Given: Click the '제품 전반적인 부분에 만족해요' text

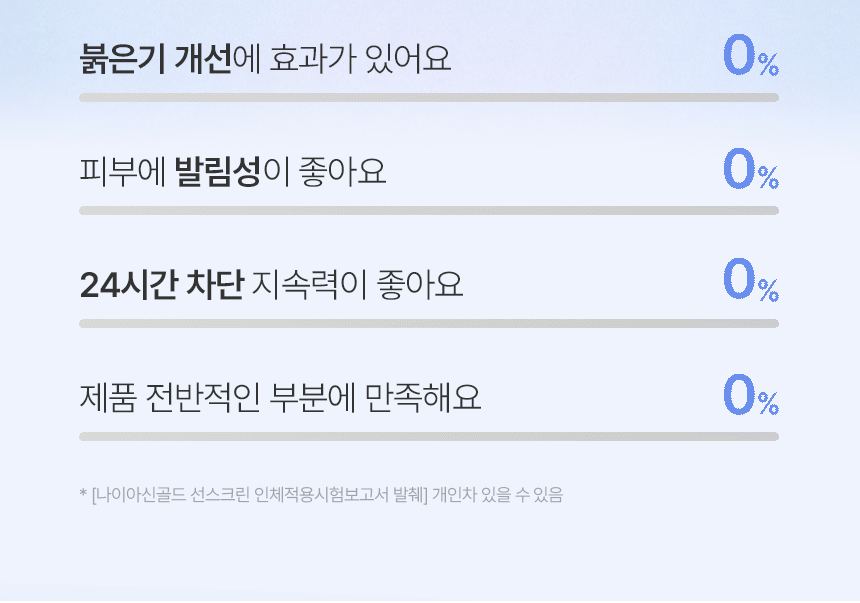Looking at the screenshot, I should pyautogui.click(x=280, y=398).
